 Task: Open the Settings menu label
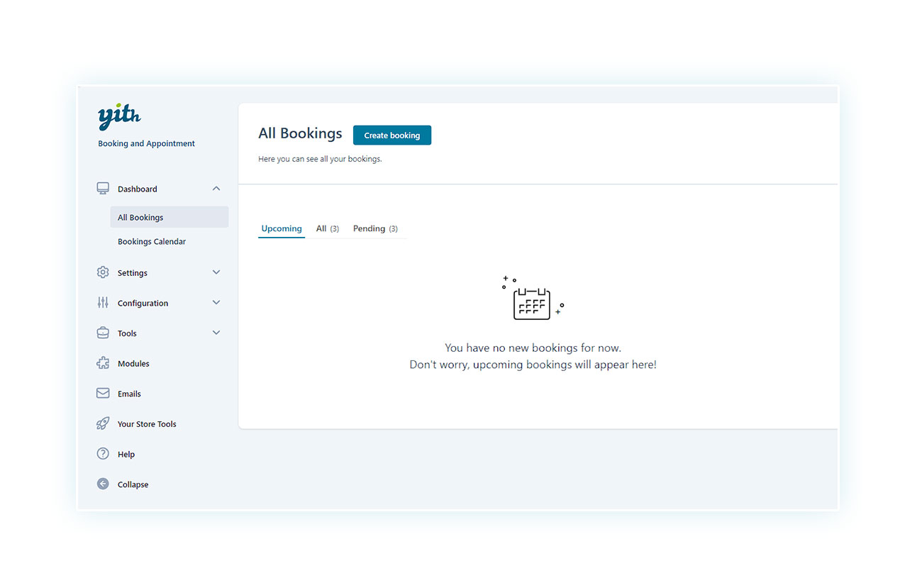[133, 273]
